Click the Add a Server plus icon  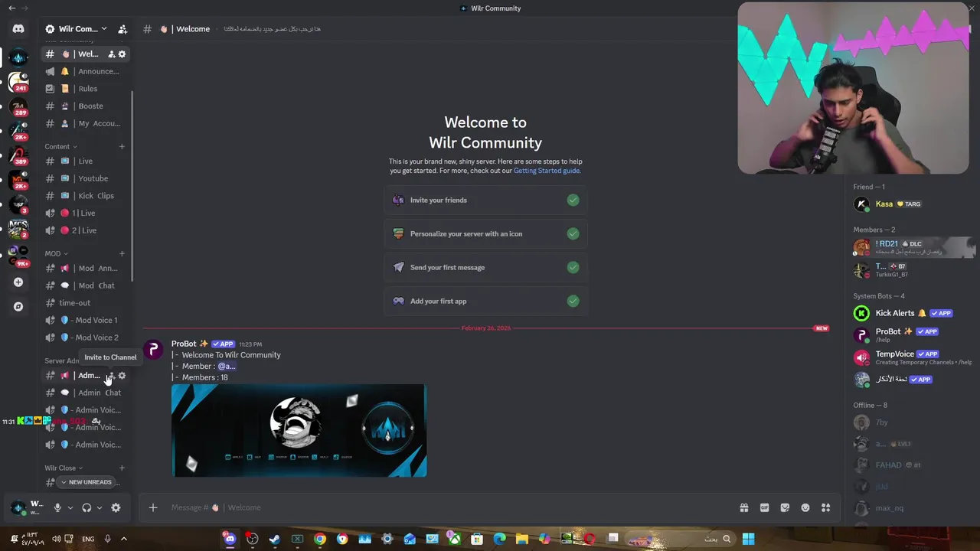[18, 282]
